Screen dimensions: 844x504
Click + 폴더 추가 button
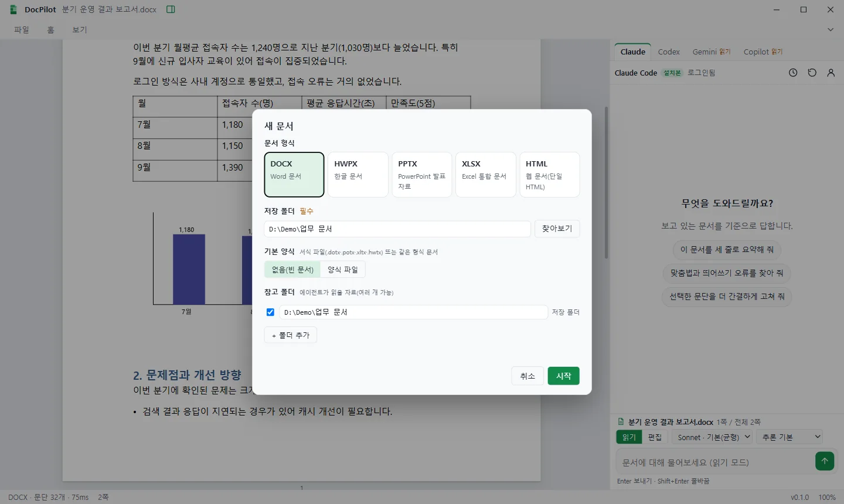coord(291,335)
